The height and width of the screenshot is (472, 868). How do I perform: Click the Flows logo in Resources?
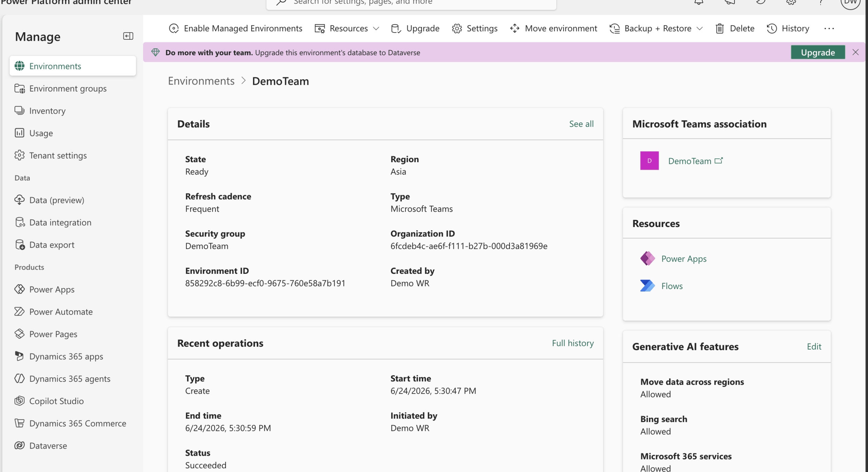[647, 285]
